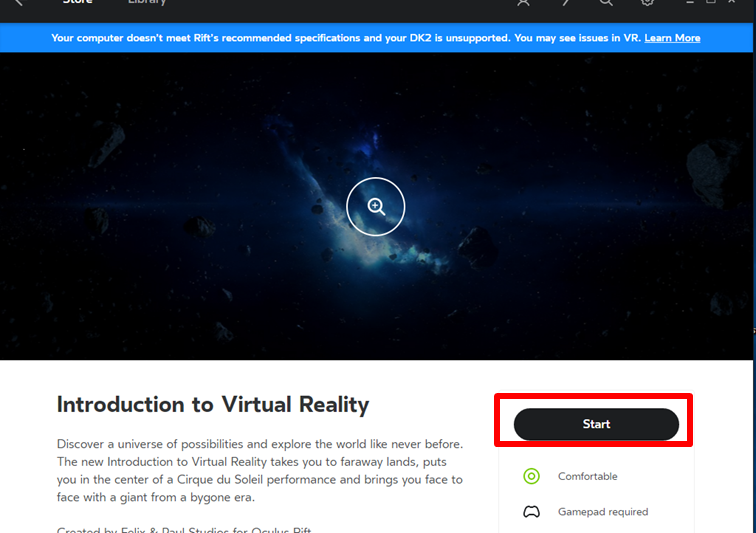Screen dimensions: 756x533
Task: Click the green Comfortable rating icon
Action: pos(532,476)
